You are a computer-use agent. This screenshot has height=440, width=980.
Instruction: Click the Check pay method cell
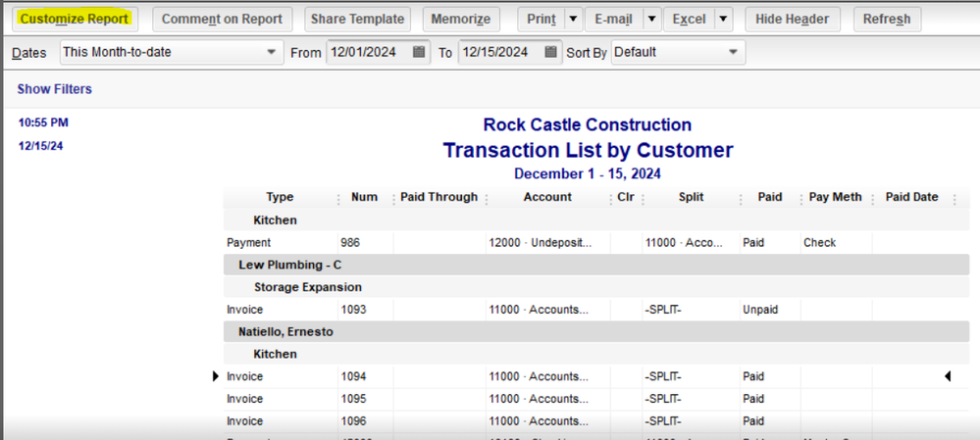click(819, 243)
